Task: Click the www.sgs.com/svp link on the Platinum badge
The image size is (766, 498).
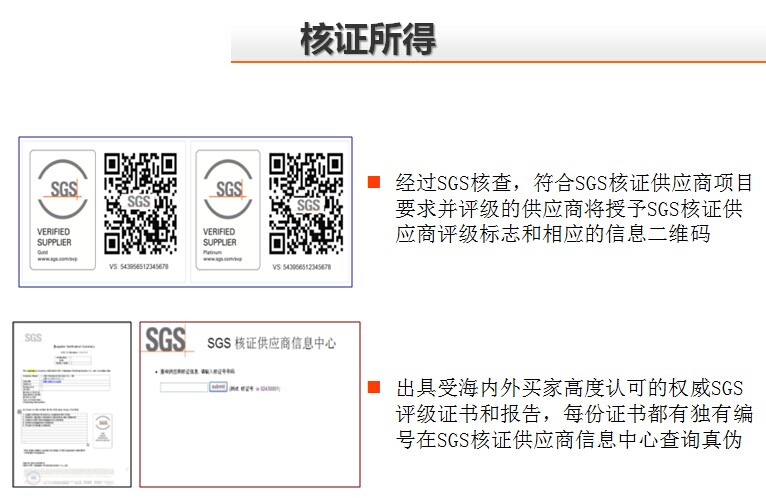Action: coord(222,259)
